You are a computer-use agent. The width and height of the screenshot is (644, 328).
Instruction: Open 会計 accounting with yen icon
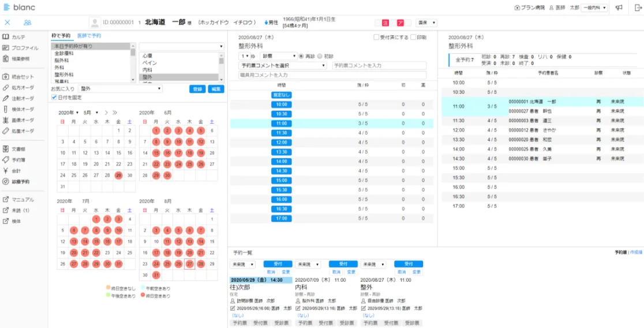12,170
